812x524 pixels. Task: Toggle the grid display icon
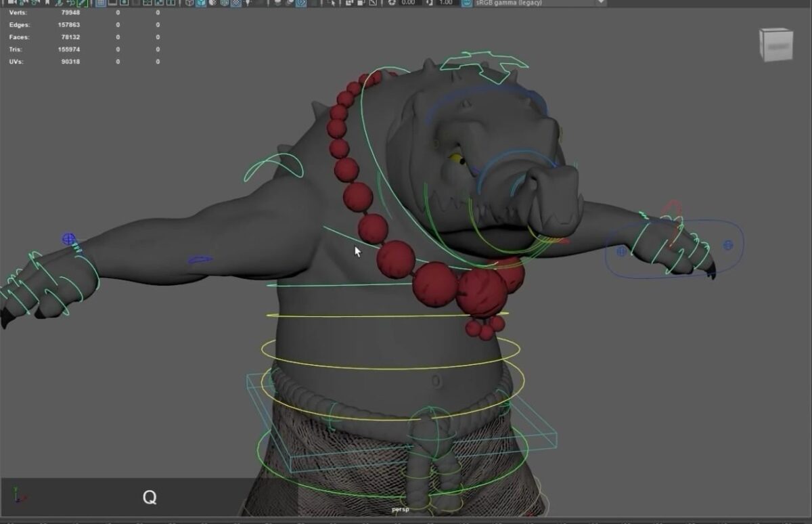coord(100,3)
